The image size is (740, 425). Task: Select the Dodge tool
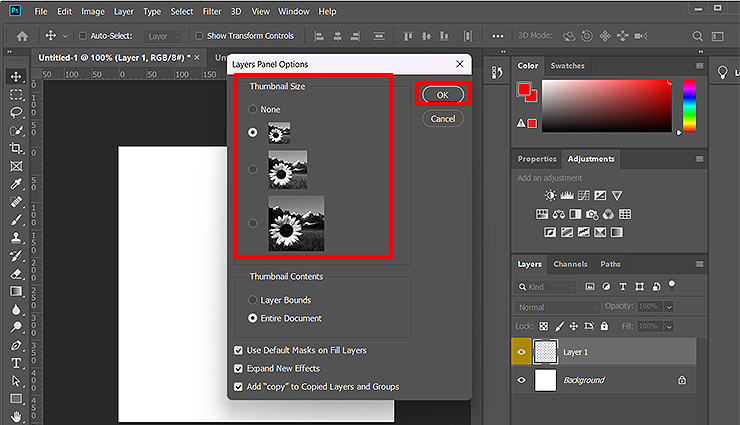coord(16,327)
